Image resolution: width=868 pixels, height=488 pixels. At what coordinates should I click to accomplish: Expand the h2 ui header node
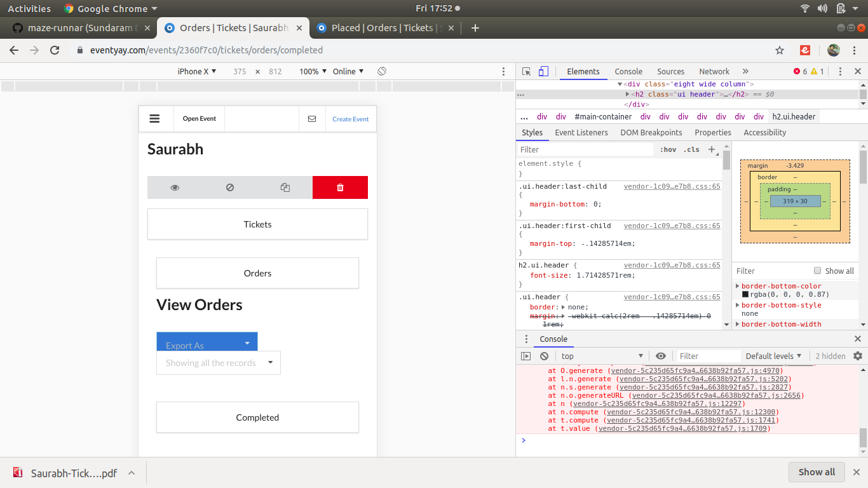click(627, 94)
